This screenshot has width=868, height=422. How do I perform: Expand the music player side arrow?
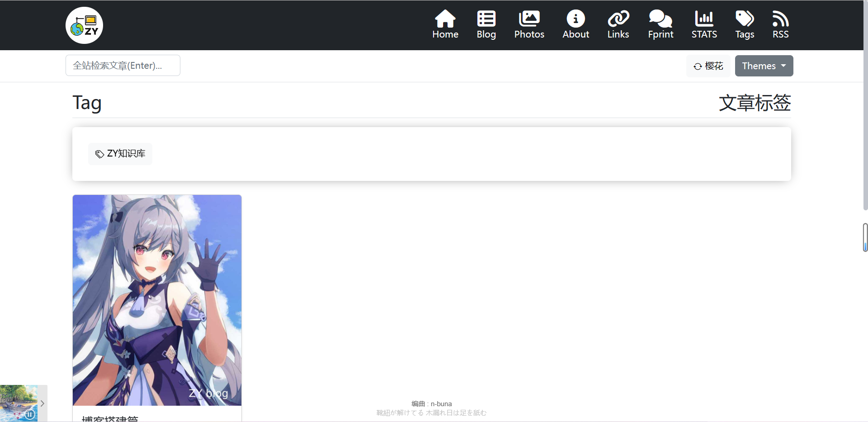[x=42, y=403]
